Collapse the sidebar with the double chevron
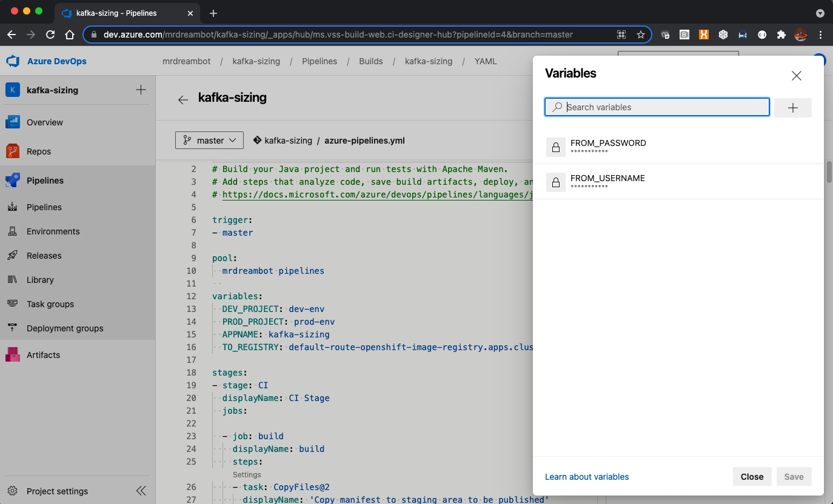 141,491
